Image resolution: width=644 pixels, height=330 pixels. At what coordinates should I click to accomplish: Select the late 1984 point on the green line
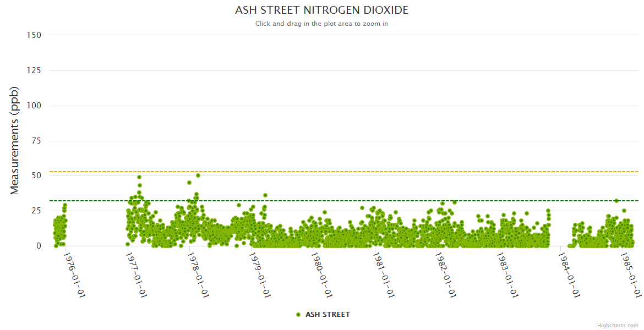coord(616,201)
